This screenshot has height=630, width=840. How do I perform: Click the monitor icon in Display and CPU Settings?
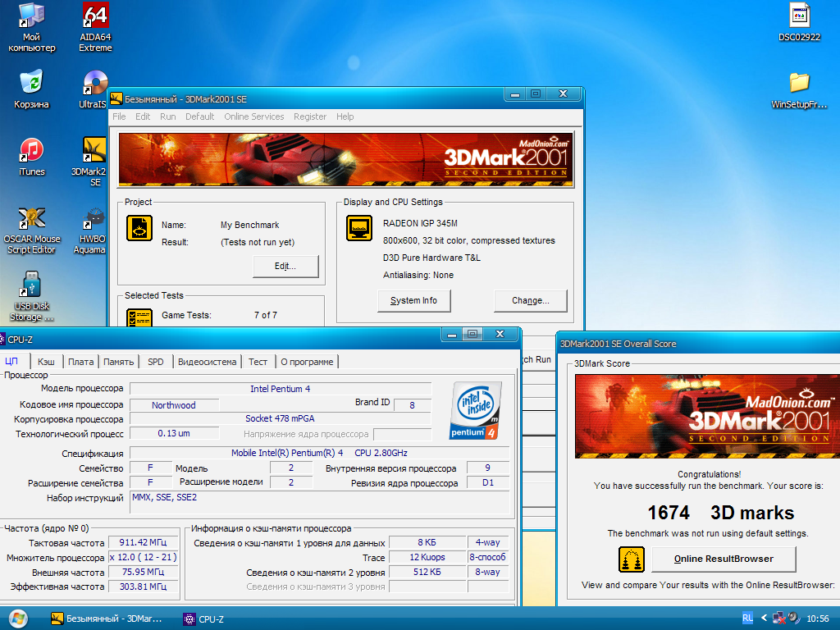point(359,228)
